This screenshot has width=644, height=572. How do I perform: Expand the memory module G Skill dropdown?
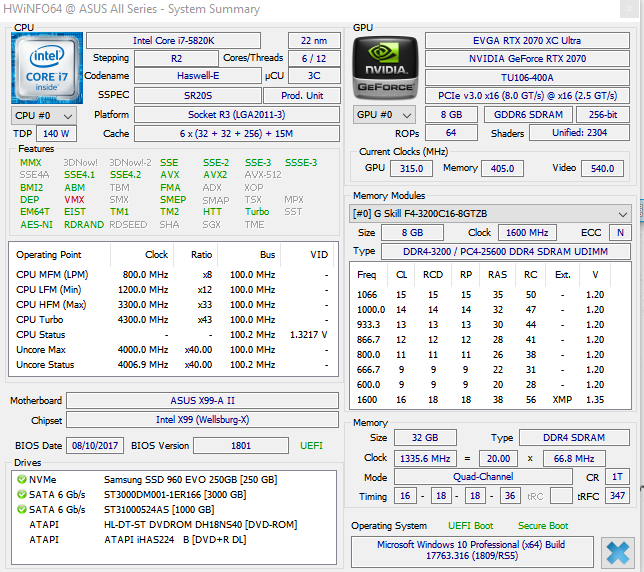490,214
